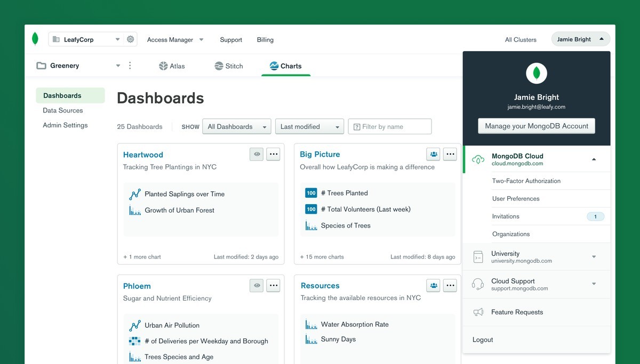Click the Filter by name input field
640x364 pixels.
390,127
